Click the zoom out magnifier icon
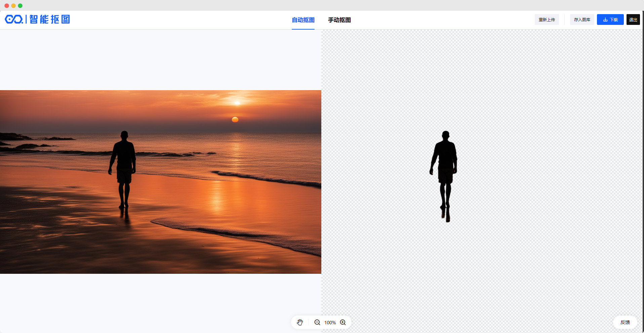This screenshot has width=644, height=333. pyautogui.click(x=317, y=322)
